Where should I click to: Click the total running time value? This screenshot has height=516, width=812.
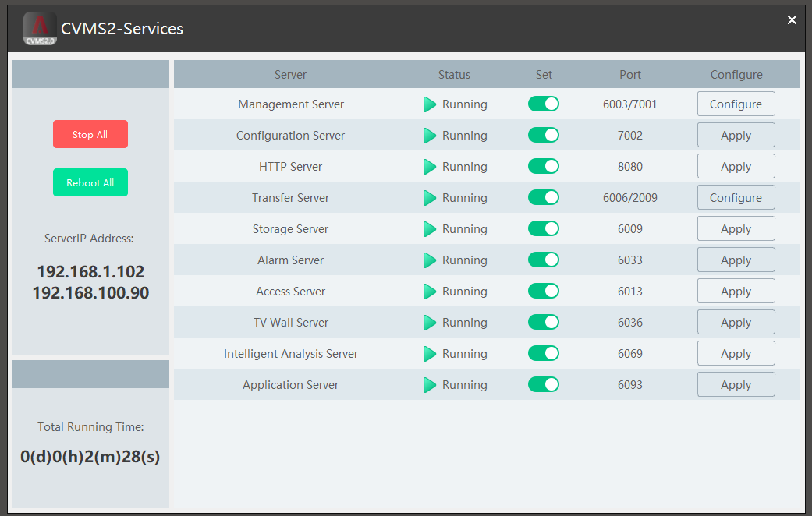pyautogui.click(x=90, y=457)
